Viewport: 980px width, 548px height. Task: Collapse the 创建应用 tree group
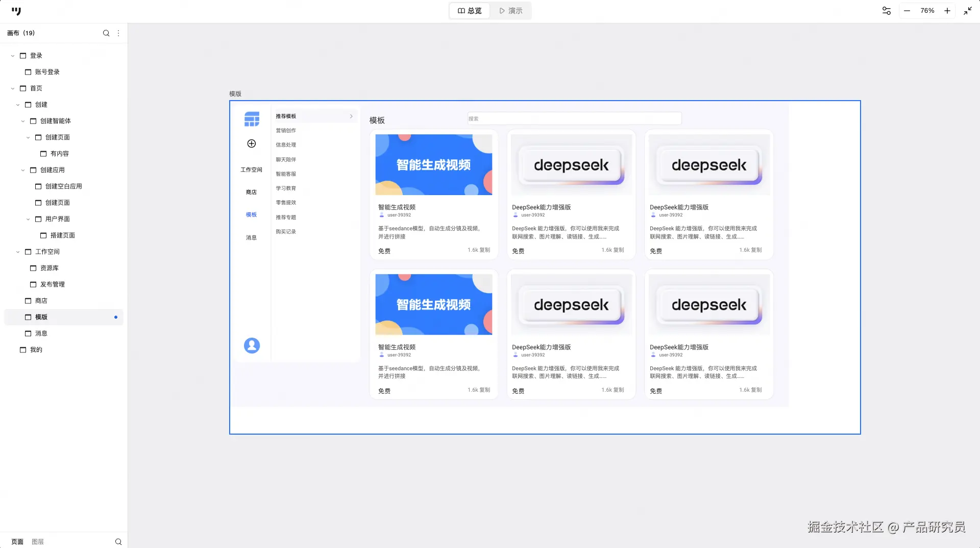pos(23,170)
